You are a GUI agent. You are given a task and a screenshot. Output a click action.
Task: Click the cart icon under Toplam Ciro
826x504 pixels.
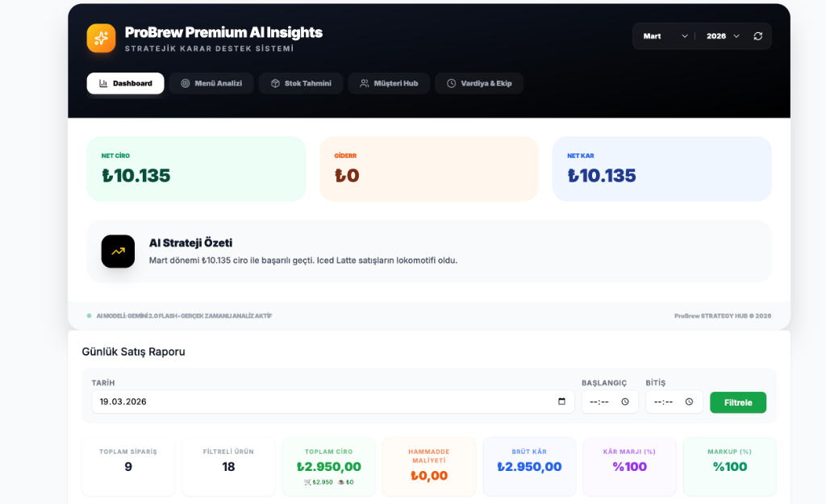click(307, 482)
